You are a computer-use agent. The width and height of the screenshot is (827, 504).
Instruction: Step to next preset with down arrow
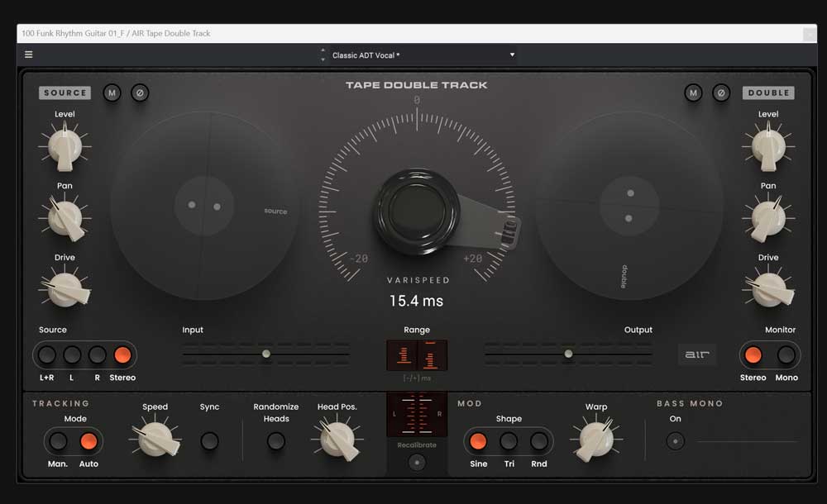(x=323, y=59)
